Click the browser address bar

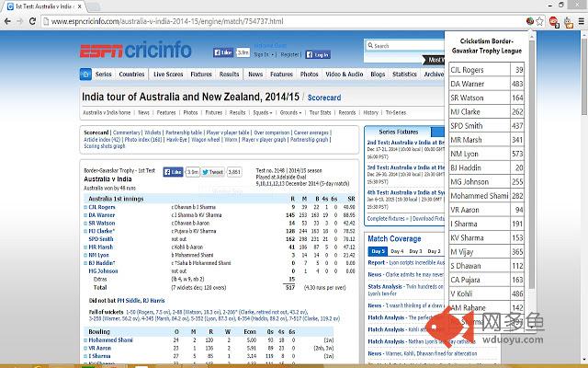(x=283, y=21)
